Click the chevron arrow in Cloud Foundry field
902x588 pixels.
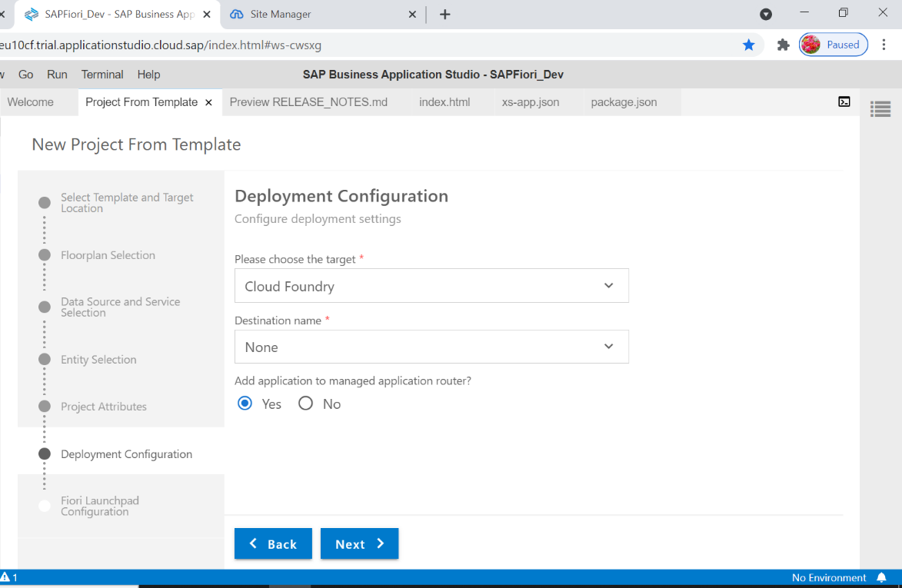[608, 286]
